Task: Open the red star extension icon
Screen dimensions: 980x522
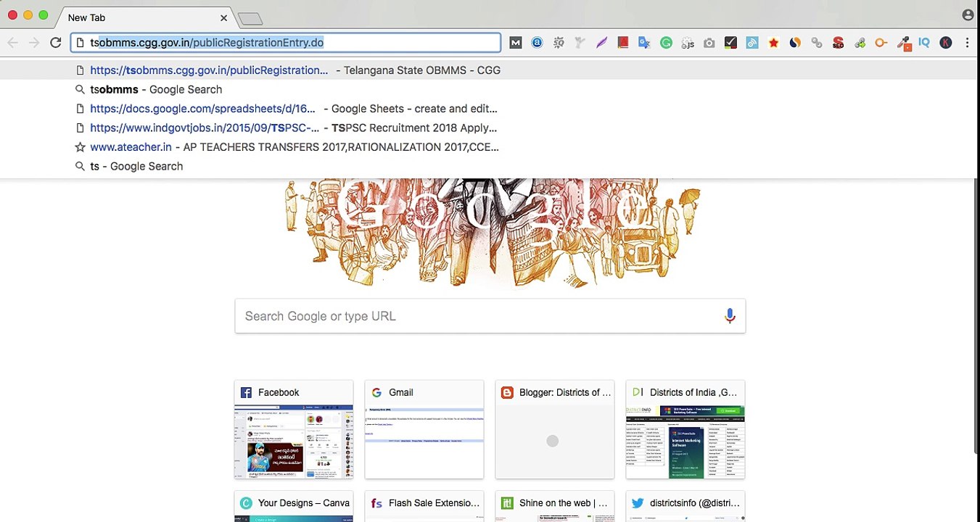Action: click(x=773, y=43)
